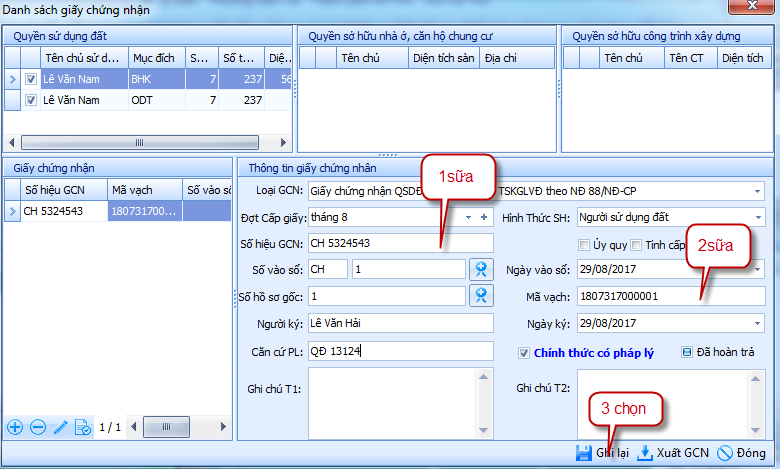Click the ribbon icon beside Số hồ sơ gốc

point(481,296)
